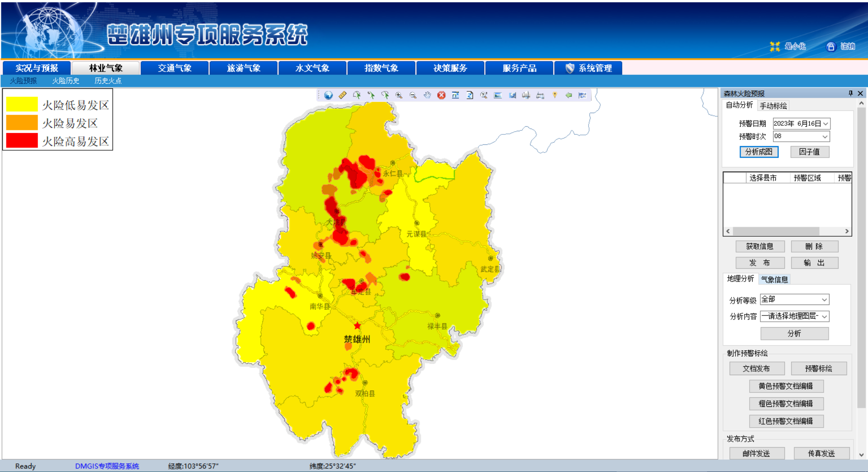
Task: Switch to the 手动标绘 tab
Action: coord(773,106)
